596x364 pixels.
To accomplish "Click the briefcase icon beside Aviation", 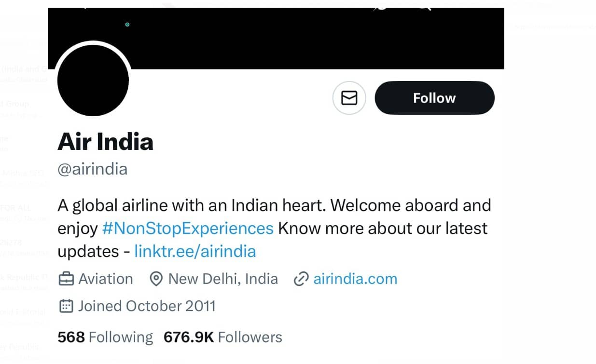I will pyautogui.click(x=66, y=279).
